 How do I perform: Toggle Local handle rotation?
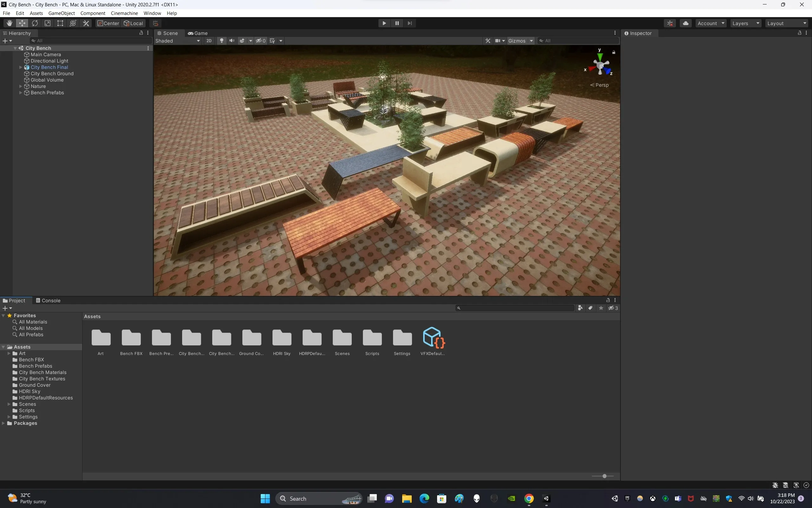134,23
